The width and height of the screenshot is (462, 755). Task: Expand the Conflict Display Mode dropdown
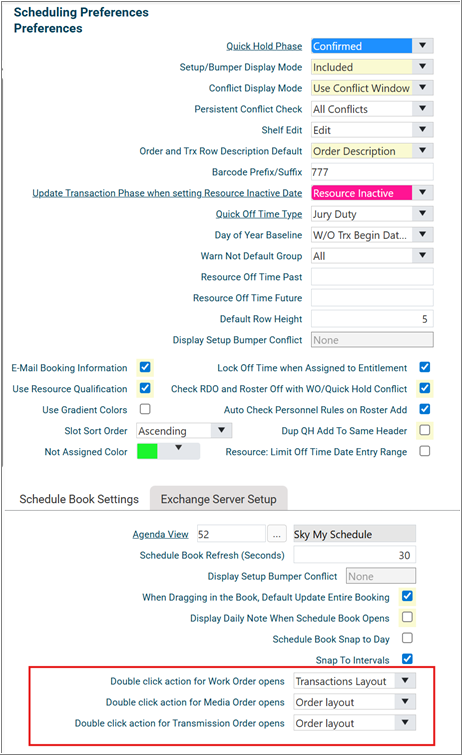point(422,88)
